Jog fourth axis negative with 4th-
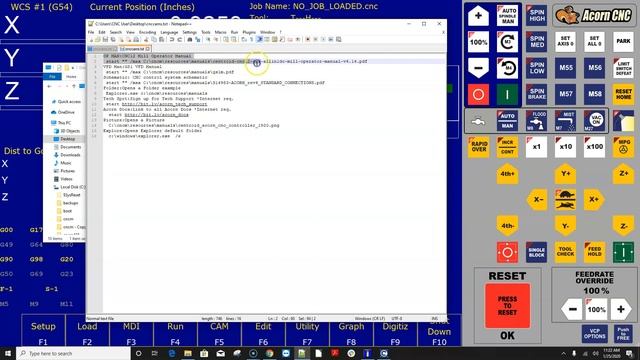This screenshot has width=640, height=360. 507,226
